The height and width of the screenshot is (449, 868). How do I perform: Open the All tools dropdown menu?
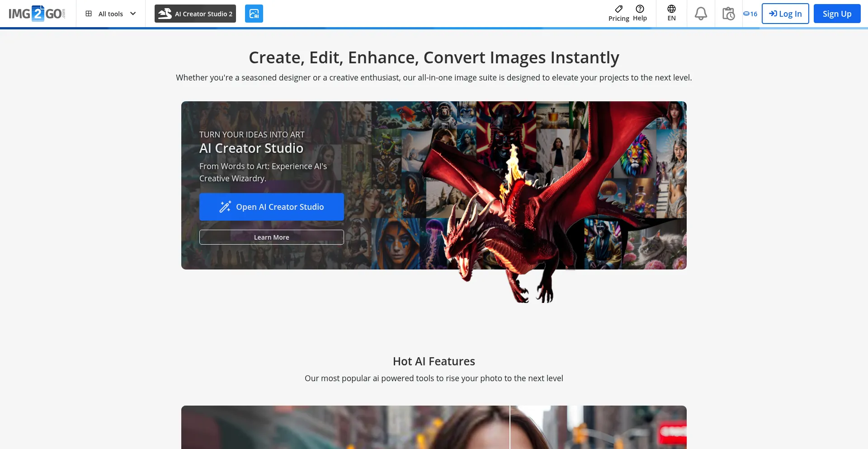[x=110, y=14]
